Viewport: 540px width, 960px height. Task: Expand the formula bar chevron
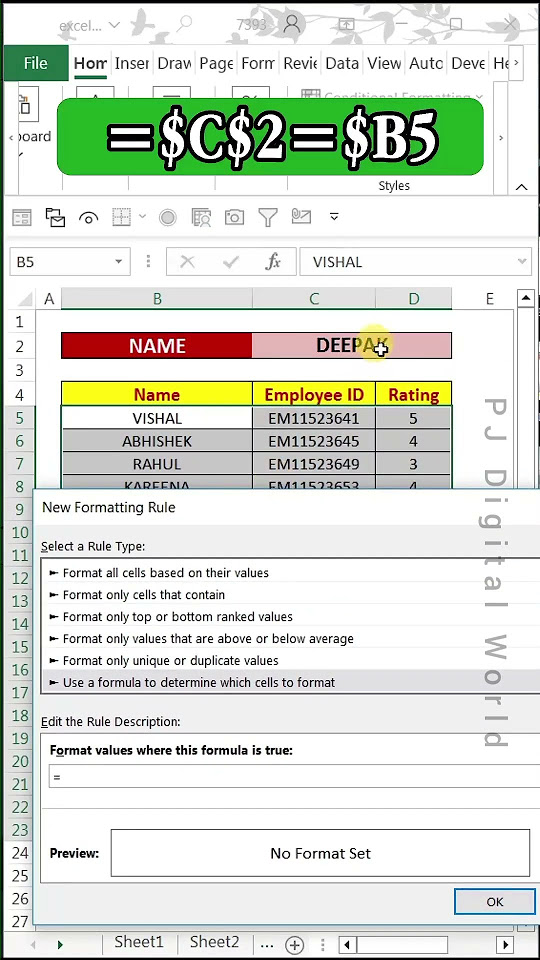click(522, 262)
